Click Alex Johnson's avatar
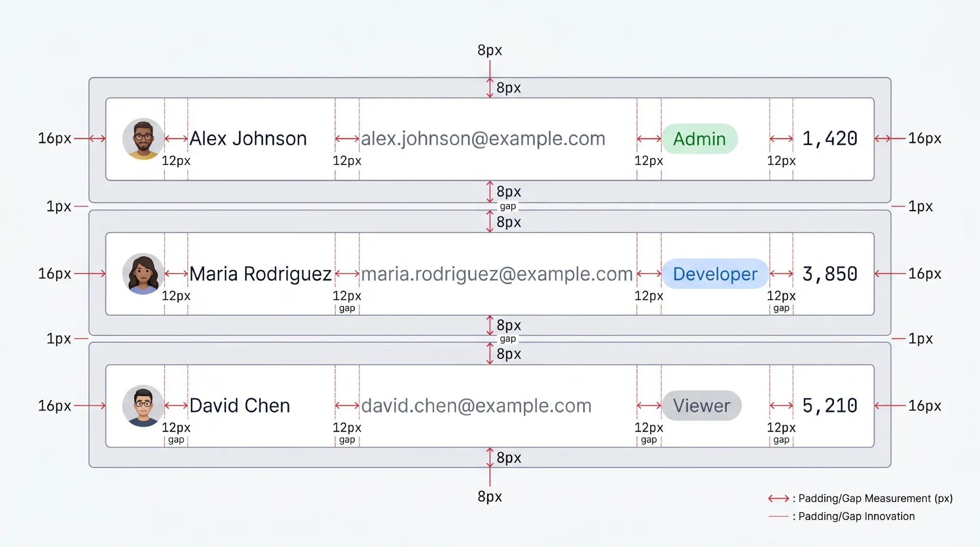Screen dimensions: 980x547 (x=143, y=139)
